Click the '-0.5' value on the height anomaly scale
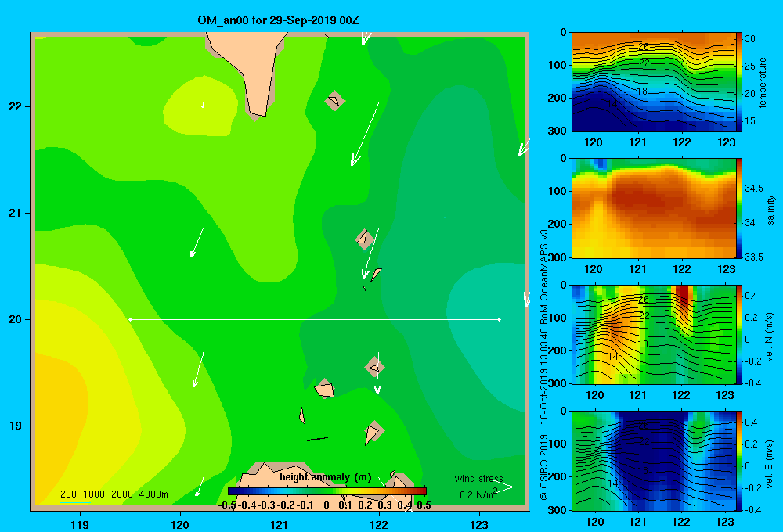783x532 pixels. coord(228,505)
